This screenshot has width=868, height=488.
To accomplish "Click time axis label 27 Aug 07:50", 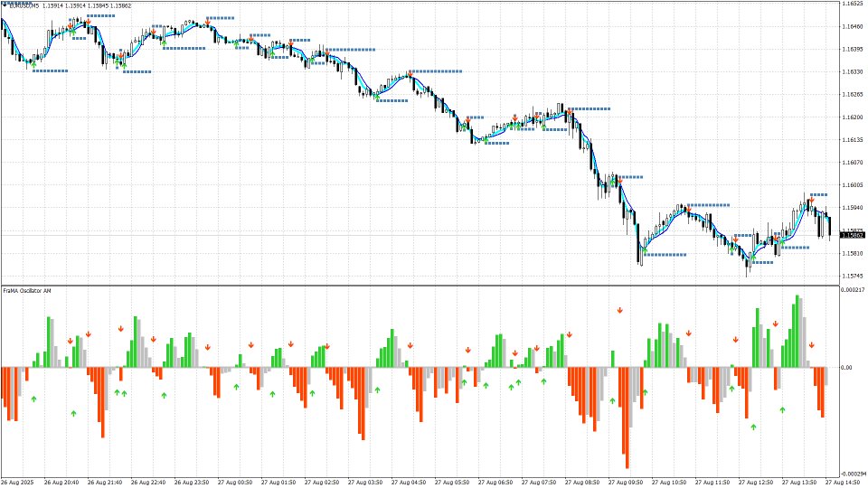I will click(539, 483).
